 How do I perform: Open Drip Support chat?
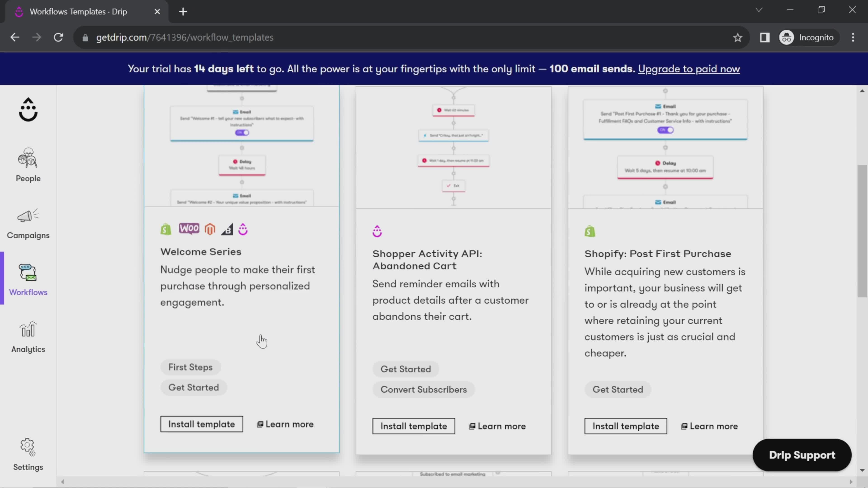[802, 455]
